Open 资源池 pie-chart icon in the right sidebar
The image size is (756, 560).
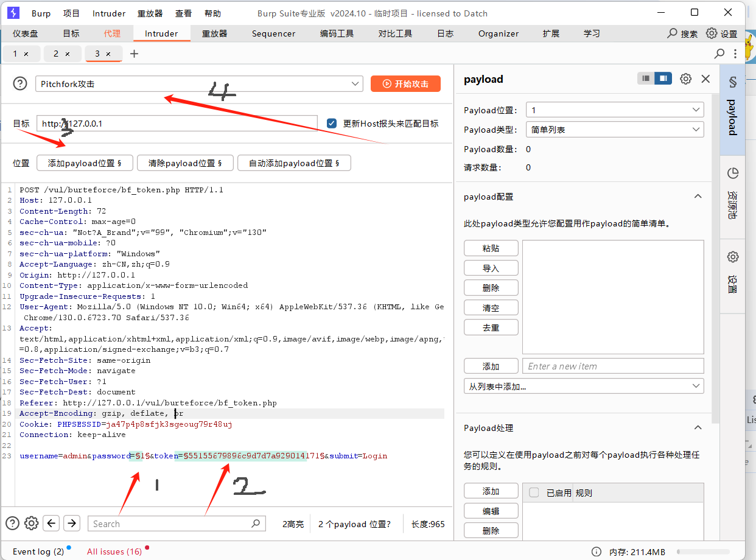733,173
